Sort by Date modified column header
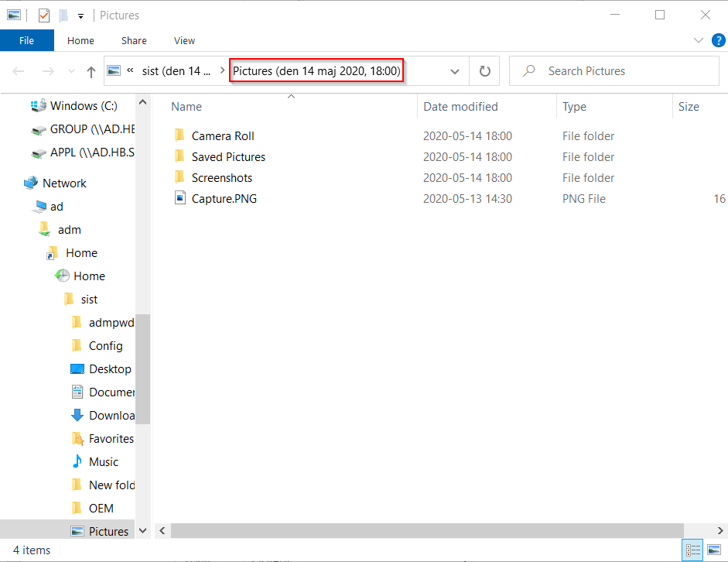The width and height of the screenshot is (728, 562). pyautogui.click(x=460, y=107)
